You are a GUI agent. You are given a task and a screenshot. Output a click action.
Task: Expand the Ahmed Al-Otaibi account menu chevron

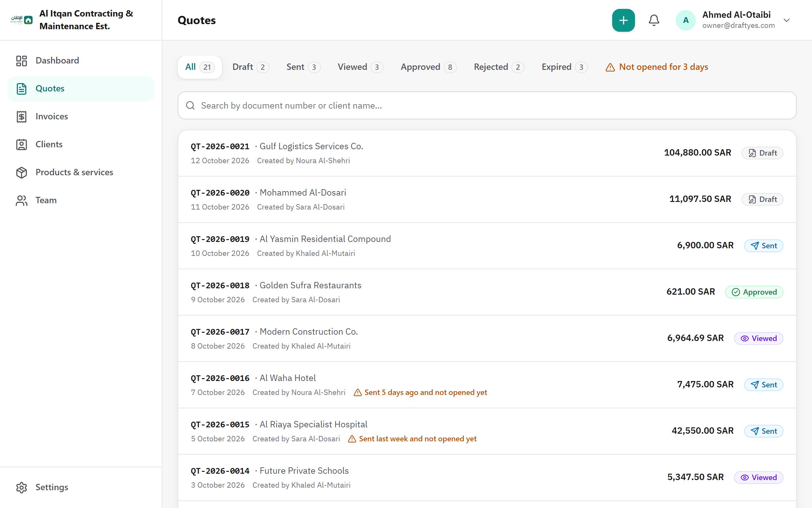[787, 20]
